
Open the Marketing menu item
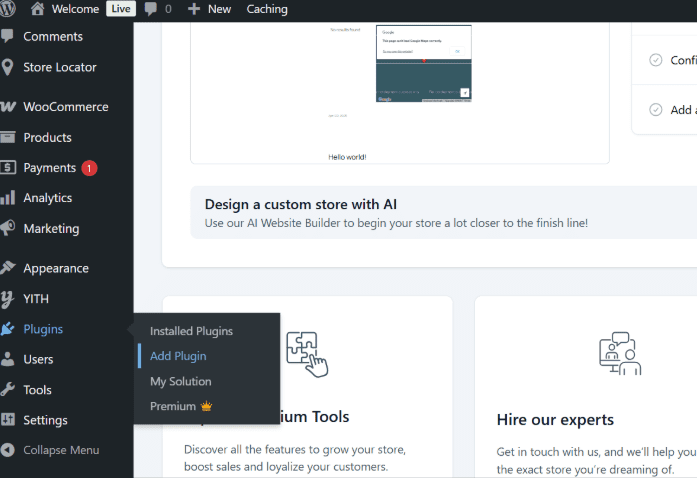(x=51, y=229)
